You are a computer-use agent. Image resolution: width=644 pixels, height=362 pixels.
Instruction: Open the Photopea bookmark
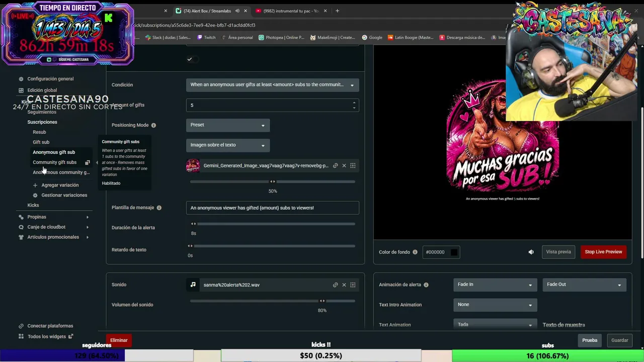281,37
